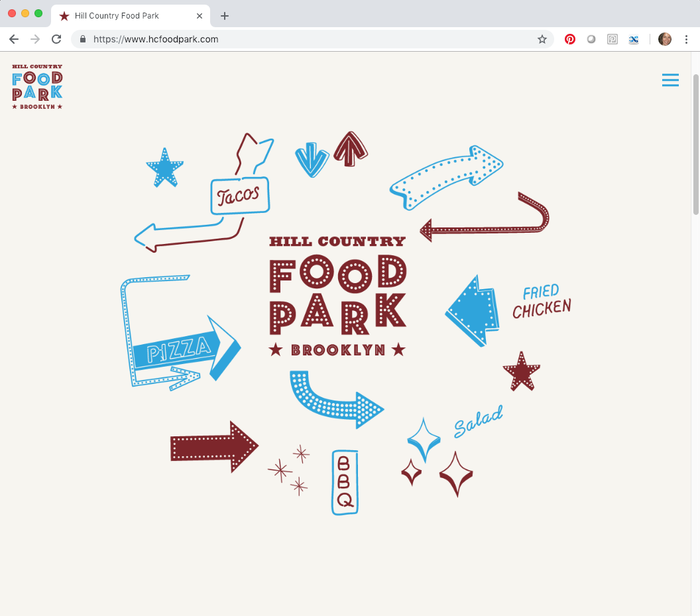Click the blue left arrow beside Fried Chicken
This screenshot has height=616, width=700.
tap(473, 311)
